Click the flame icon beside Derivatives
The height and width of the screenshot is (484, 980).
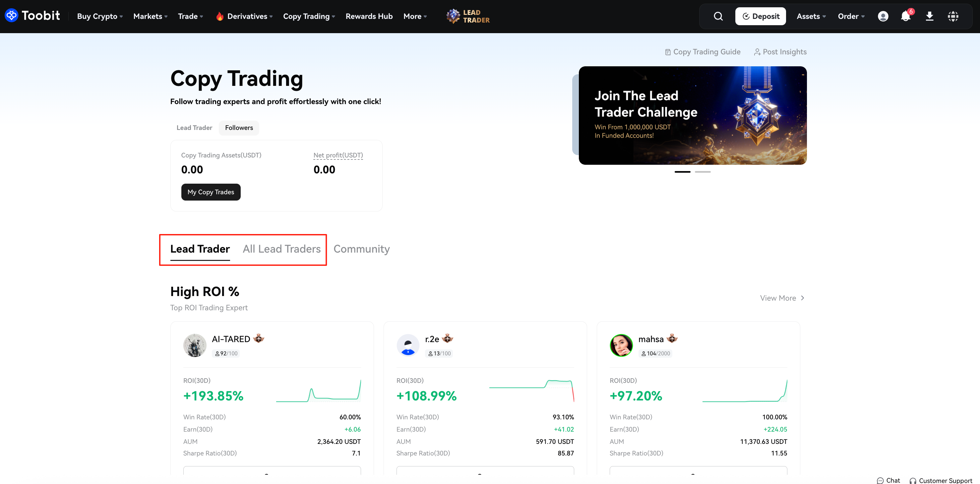tap(219, 16)
